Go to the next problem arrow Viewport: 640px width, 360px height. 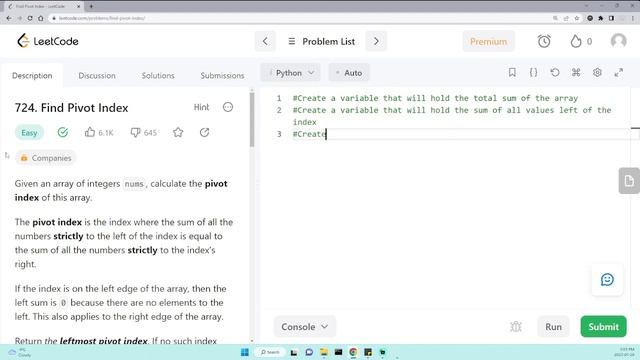(376, 41)
